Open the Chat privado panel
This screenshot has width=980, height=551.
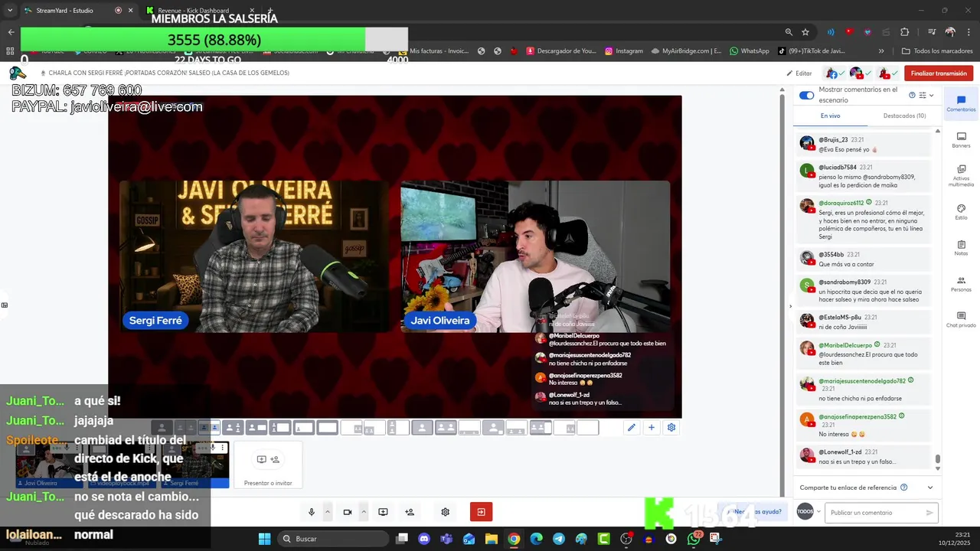coord(961,320)
